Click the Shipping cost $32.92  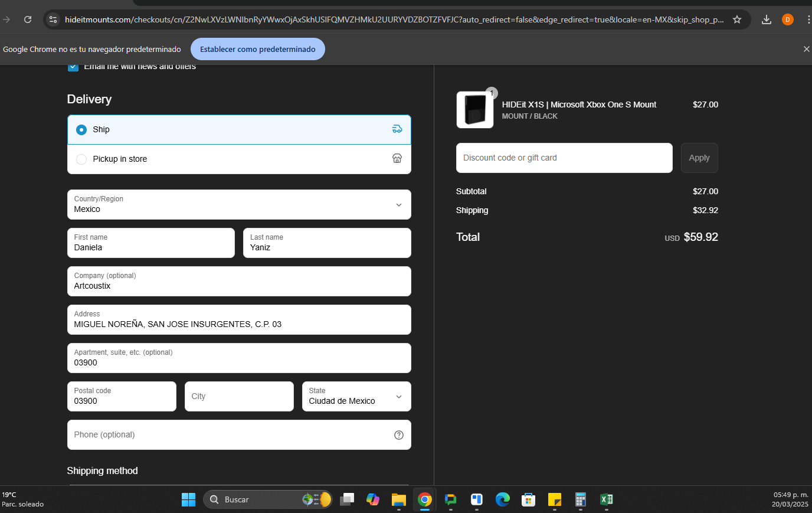(705, 210)
